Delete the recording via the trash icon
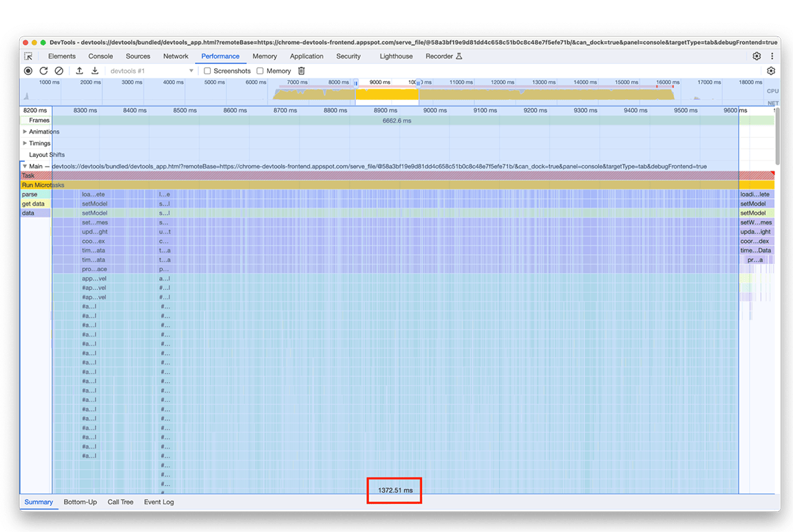Screen dimensions: 793x532 (301, 70)
